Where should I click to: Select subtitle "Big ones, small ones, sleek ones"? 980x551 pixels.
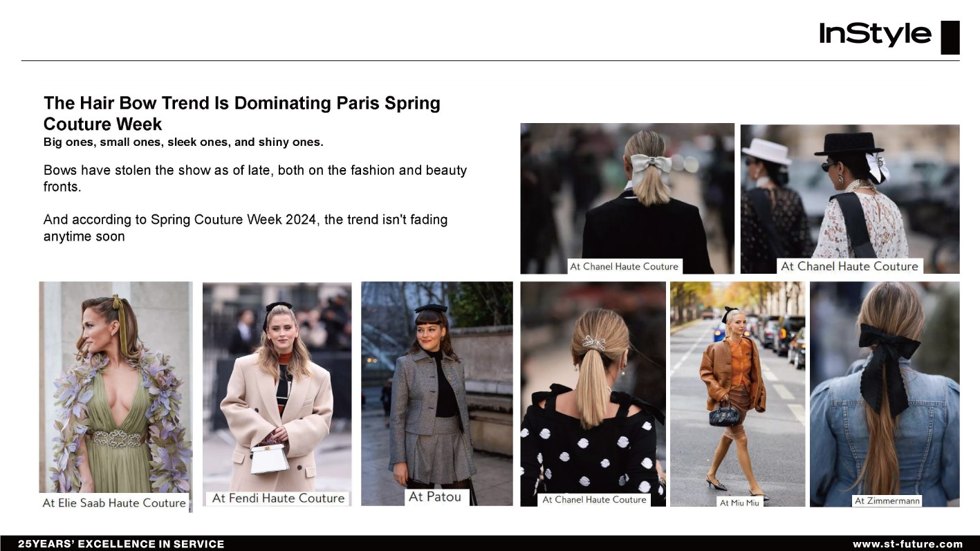click(x=183, y=142)
